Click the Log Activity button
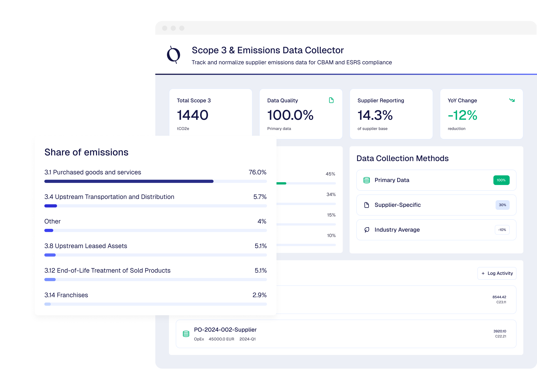Image resolution: width=537 pixels, height=392 pixels. coord(497,273)
